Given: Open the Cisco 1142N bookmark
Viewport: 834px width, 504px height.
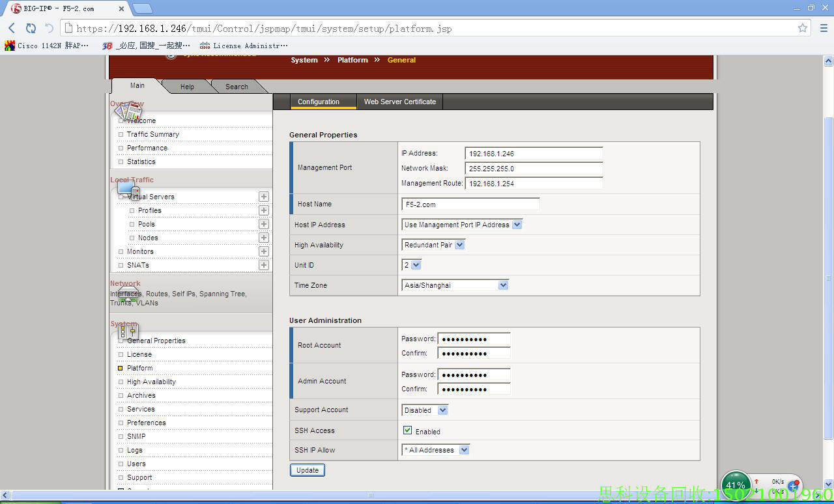Looking at the screenshot, I should click(46, 46).
